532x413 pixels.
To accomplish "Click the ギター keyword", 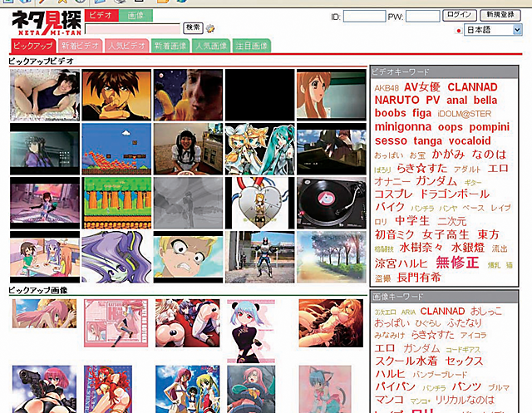I will pyautogui.click(x=473, y=183).
